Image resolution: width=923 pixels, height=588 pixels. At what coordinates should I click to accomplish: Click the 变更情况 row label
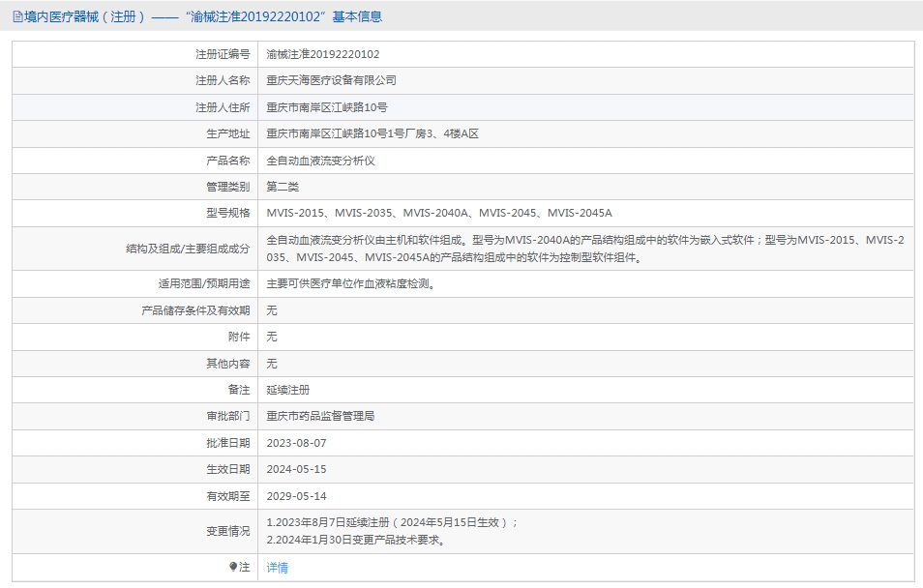[227, 531]
